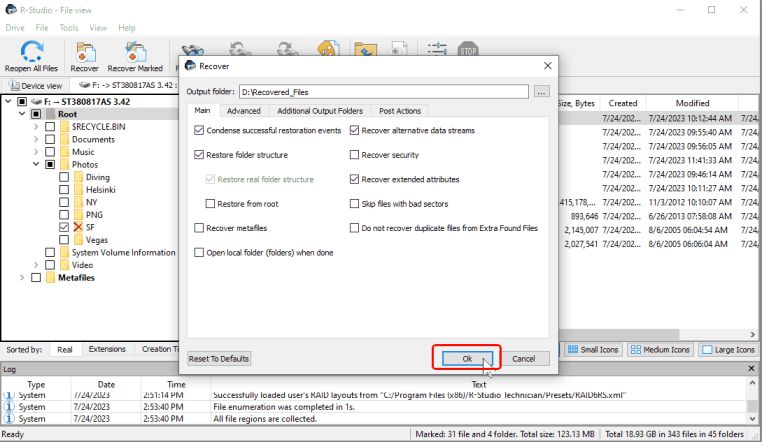Image resolution: width=762 pixels, height=442 pixels.
Task: Click the drive icon beside F: ST380817AS
Action: (36, 102)
